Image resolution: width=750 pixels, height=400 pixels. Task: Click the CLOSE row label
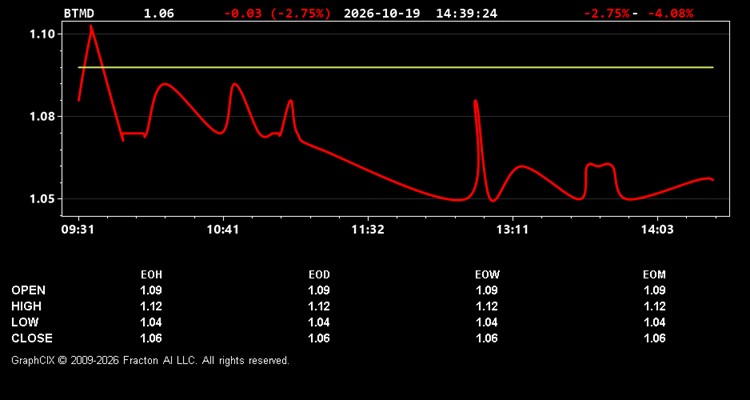click(32, 338)
